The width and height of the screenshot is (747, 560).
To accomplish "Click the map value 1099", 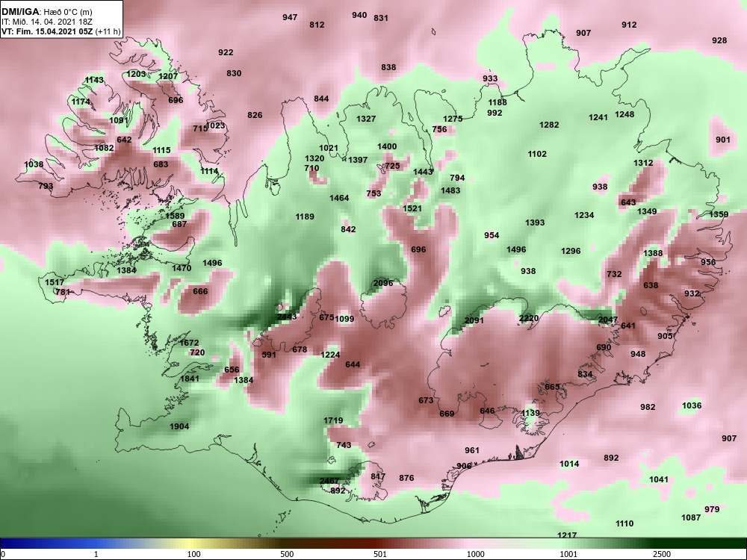I will point(344,319).
